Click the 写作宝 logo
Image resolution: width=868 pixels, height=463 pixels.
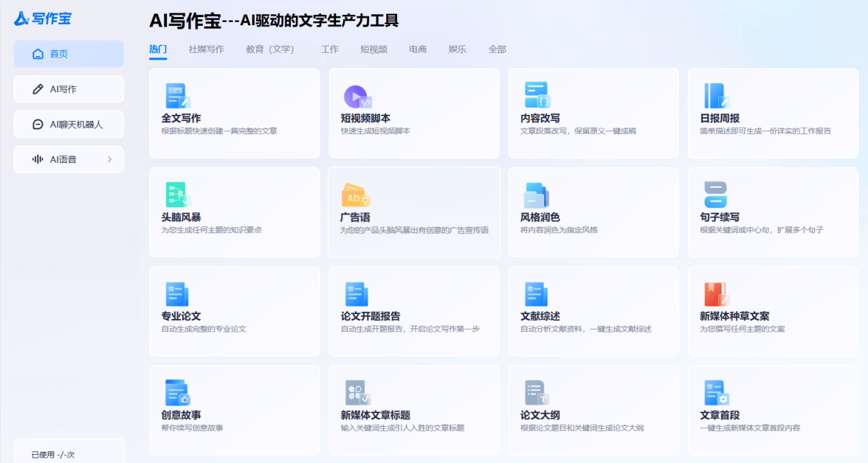click(x=42, y=18)
